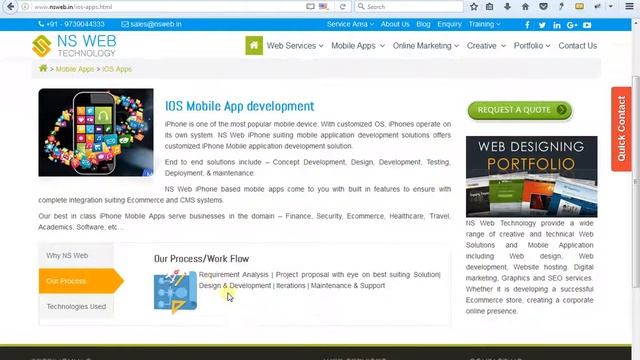The width and height of the screenshot is (640, 360).
Task: Open the Creative menu
Action: (486, 46)
